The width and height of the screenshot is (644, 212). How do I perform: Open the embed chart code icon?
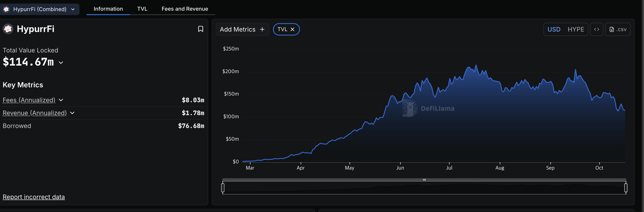pos(596,29)
